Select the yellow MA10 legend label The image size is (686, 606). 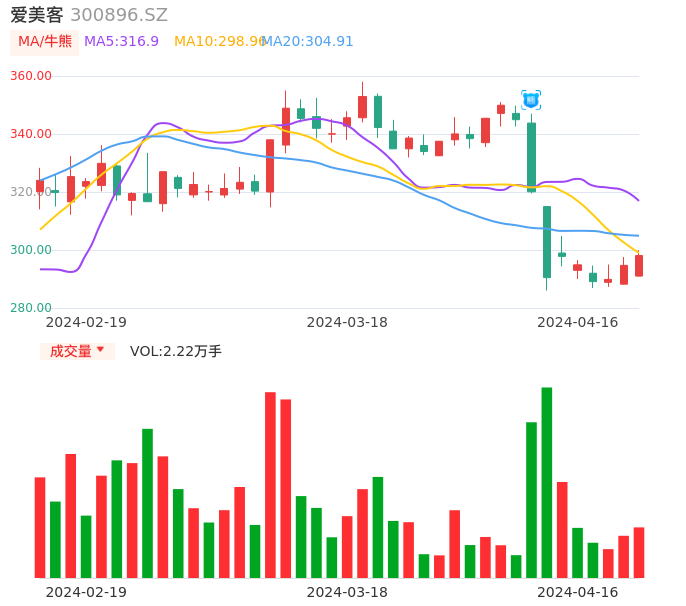point(218,42)
